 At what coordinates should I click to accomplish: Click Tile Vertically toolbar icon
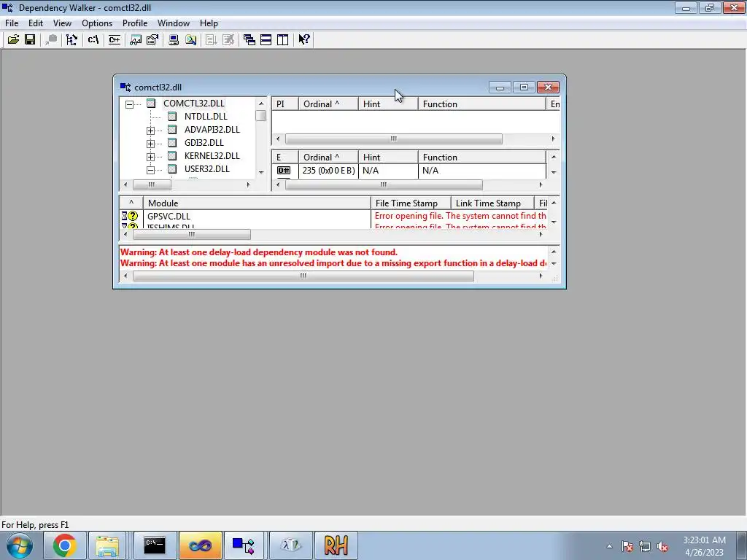(x=282, y=39)
